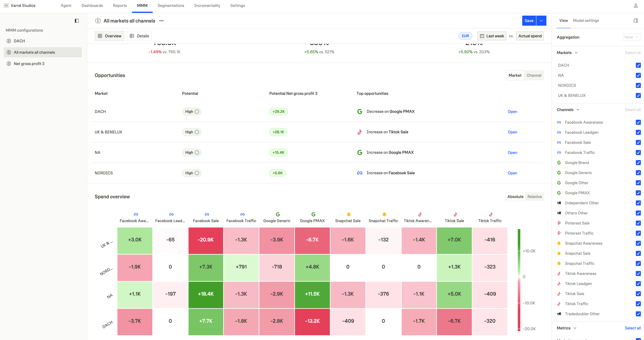644x340 pixels.
Task: Open the EUR currency selector
Action: [x=465, y=36]
